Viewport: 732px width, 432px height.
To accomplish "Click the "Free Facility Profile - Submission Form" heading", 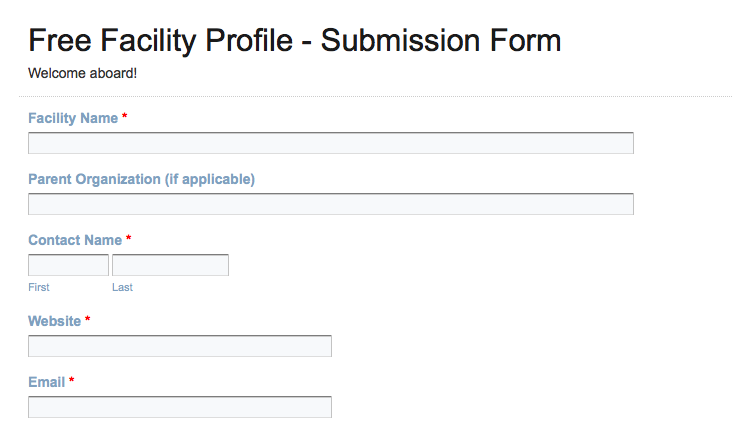I will point(294,41).
